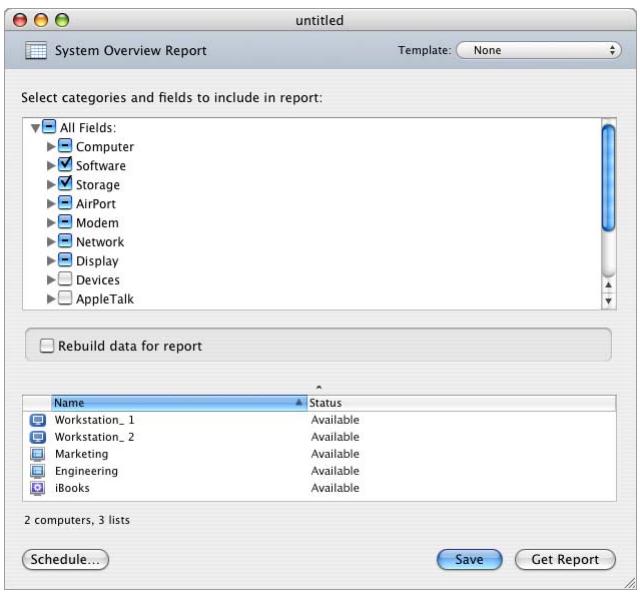Click the iBooks smart list icon
Image resolution: width=640 pixels, height=592 pixels.
click(38, 488)
